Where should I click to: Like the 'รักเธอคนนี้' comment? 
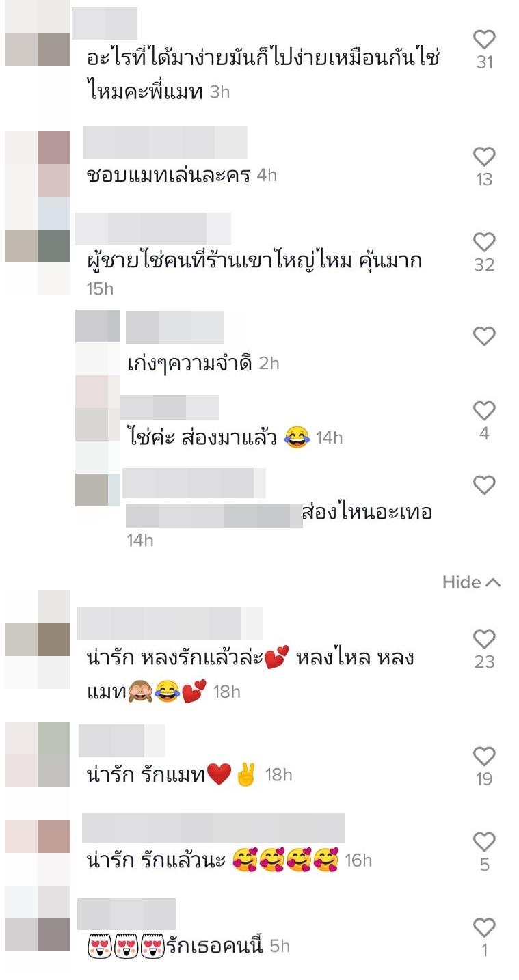click(x=484, y=927)
